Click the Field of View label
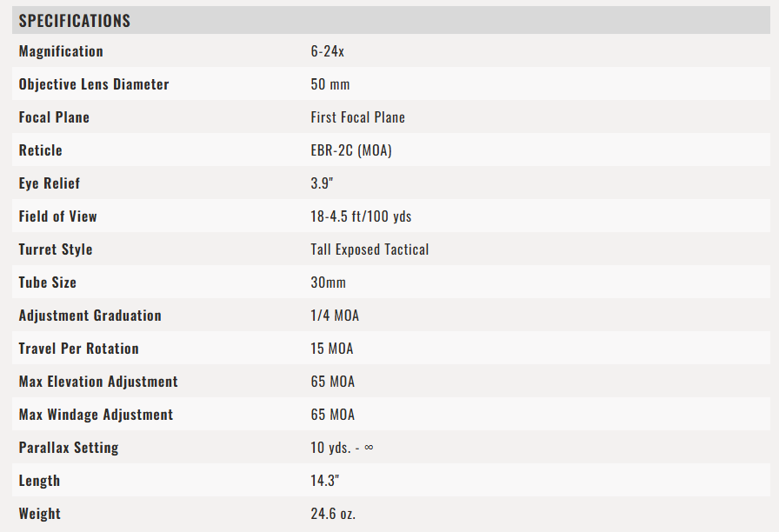Screen dimensions: 779x532 (x=58, y=216)
